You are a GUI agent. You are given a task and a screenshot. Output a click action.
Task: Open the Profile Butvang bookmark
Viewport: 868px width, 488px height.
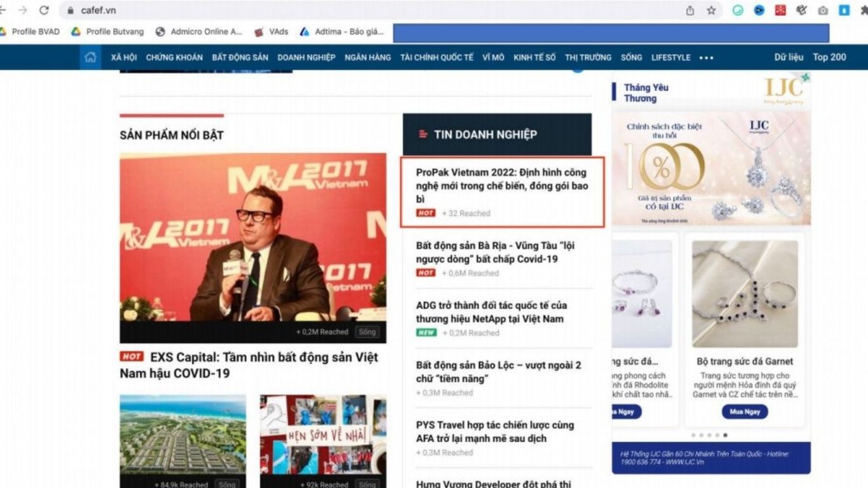(x=107, y=31)
